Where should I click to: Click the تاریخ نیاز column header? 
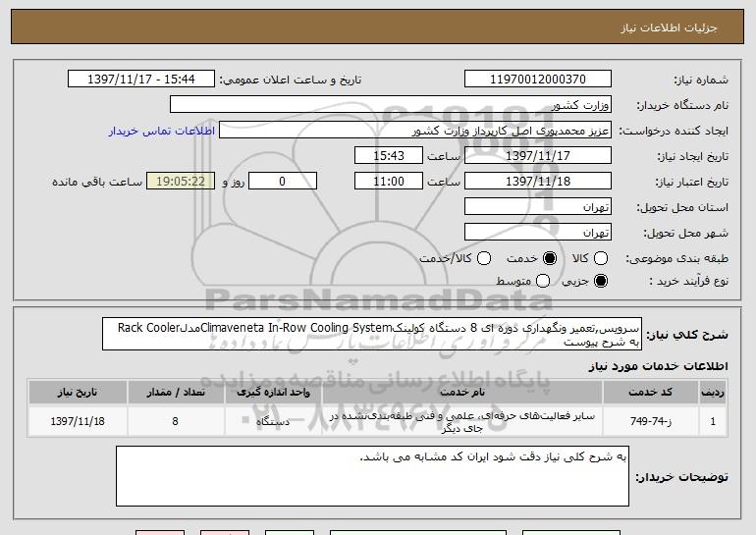click(x=78, y=393)
